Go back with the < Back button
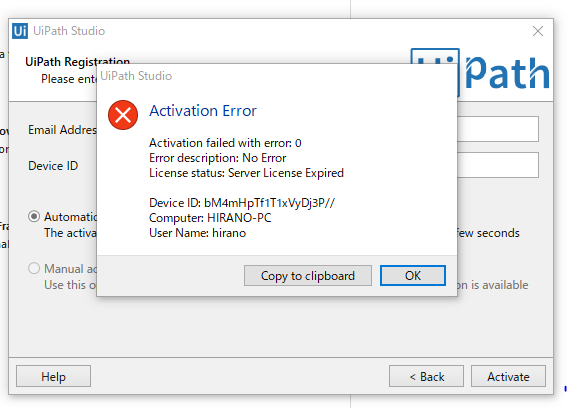The image size is (571, 408). point(426,376)
